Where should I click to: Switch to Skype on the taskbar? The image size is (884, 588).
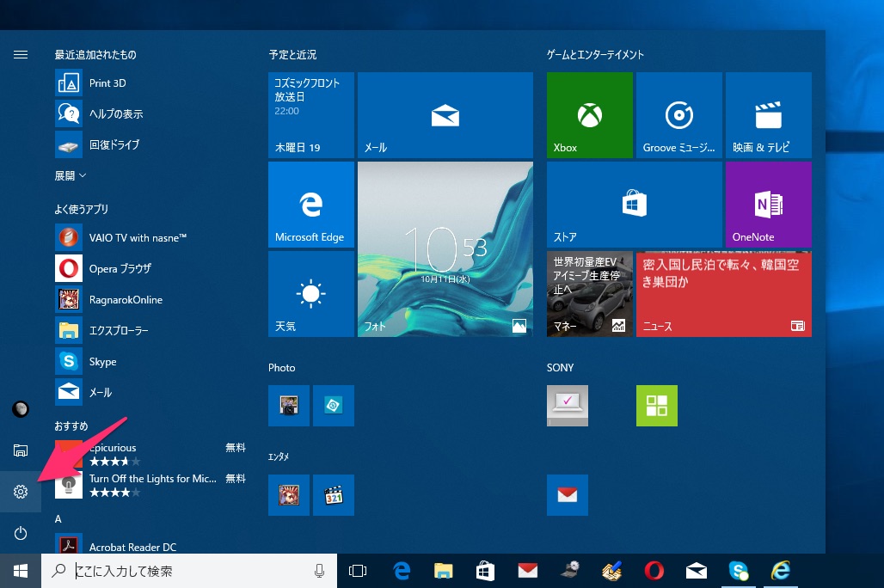[739, 571]
